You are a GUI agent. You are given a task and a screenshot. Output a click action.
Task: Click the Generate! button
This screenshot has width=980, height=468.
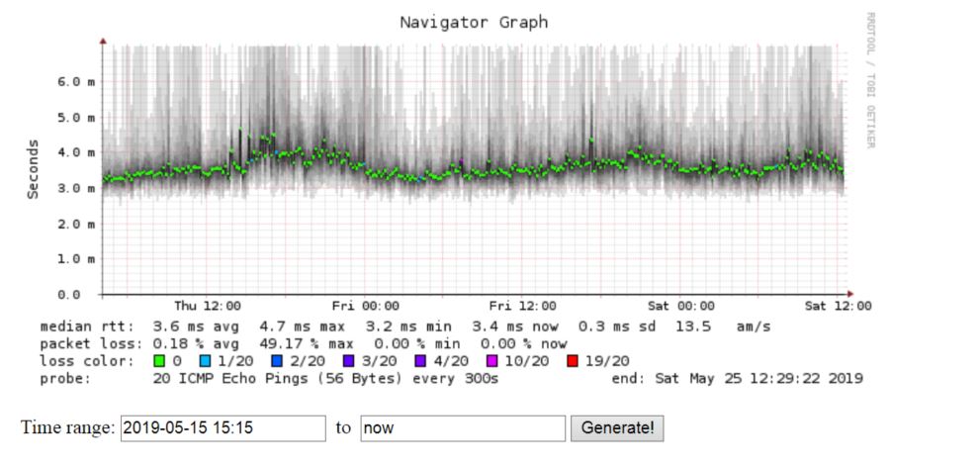pyautogui.click(x=617, y=428)
